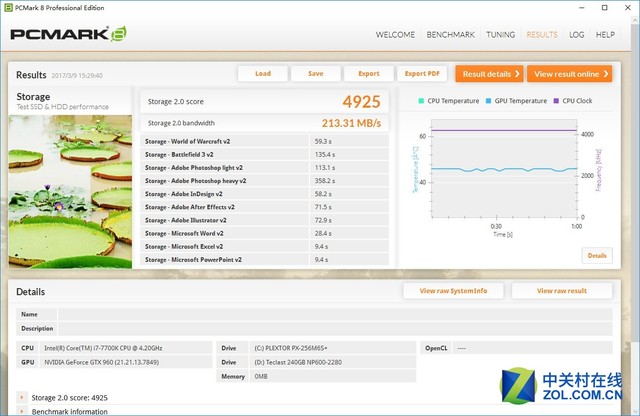The image size is (640, 416).
Task: Select the RESULTS tab
Action: click(542, 35)
